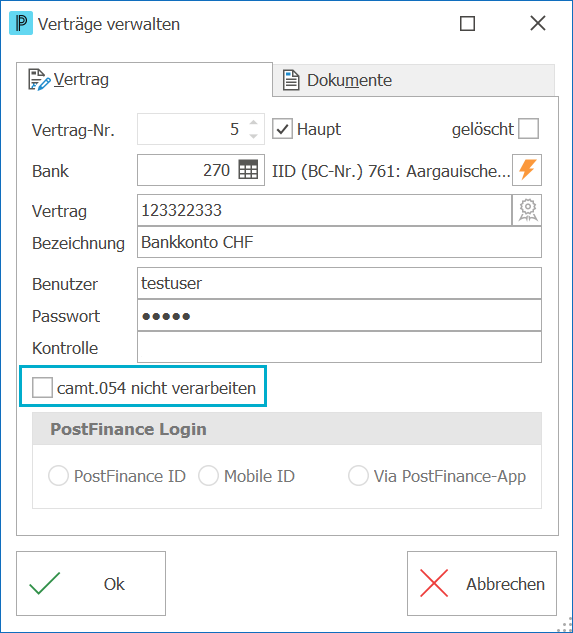This screenshot has height=633, width=573.
Task: Click into the Kontrolle field
Action: (x=339, y=347)
